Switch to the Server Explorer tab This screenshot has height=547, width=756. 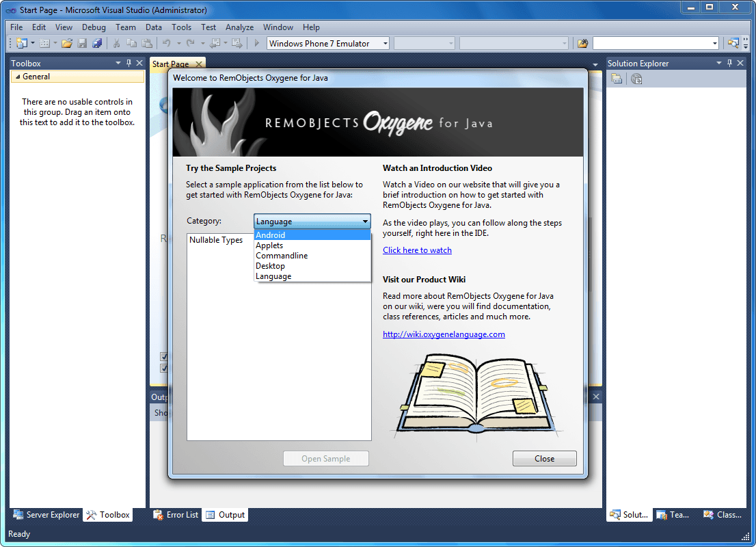(46, 515)
